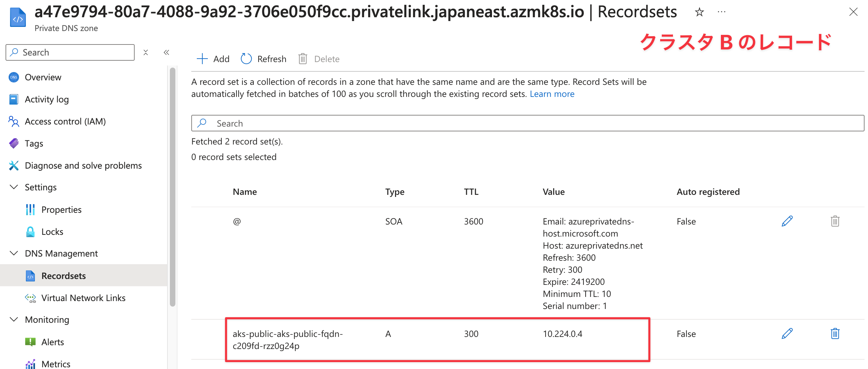The image size is (868, 369).
Task: Delete the aks-public A record trash icon
Action: (x=835, y=334)
